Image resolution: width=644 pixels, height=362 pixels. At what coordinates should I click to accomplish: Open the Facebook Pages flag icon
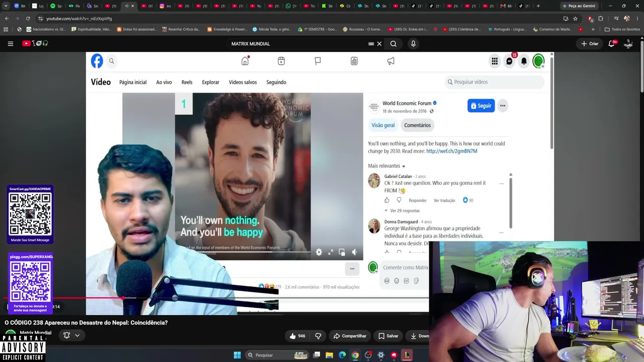tap(317, 61)
